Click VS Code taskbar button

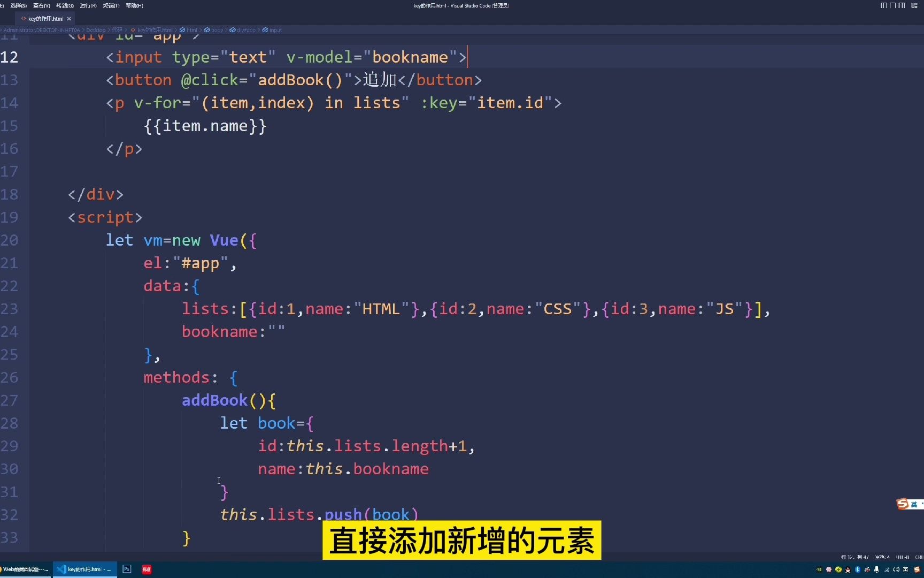coord(84,569)
